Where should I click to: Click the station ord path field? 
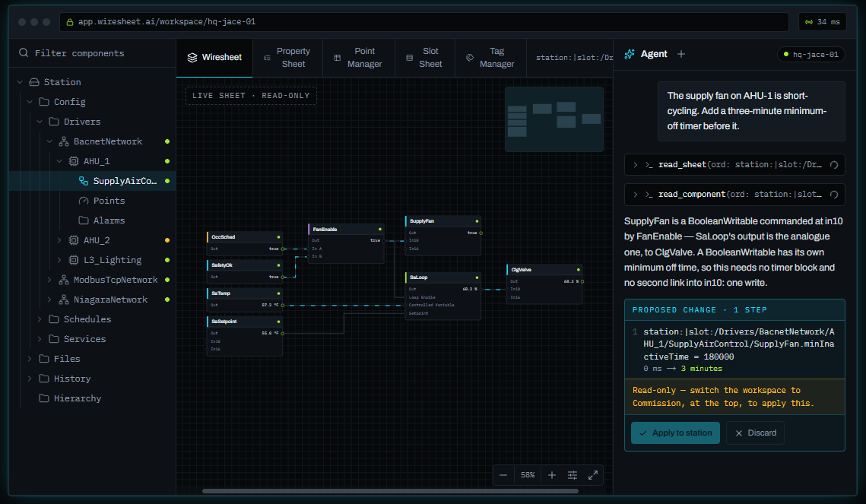coord(574,58)
